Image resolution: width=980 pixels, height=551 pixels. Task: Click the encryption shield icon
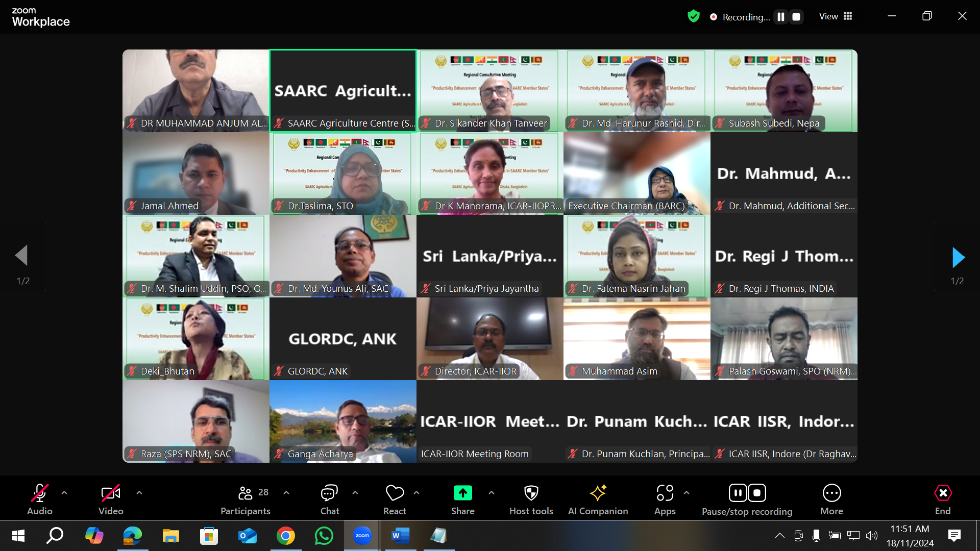point(693,16)
